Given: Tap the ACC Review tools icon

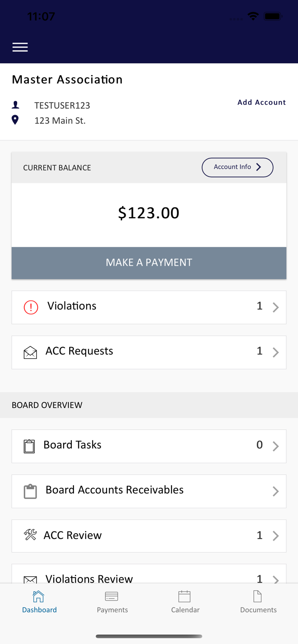Looking at the screenshot, I should point(30,535).
